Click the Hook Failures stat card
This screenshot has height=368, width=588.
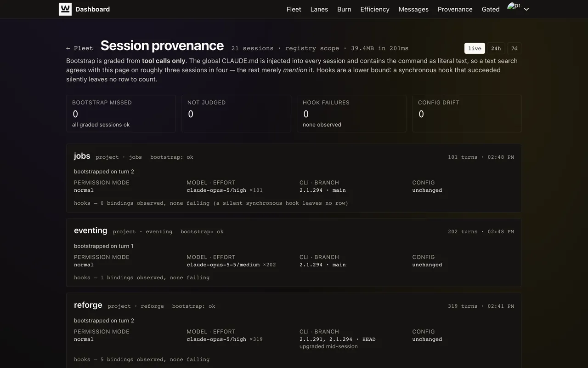tap(351, 114)
